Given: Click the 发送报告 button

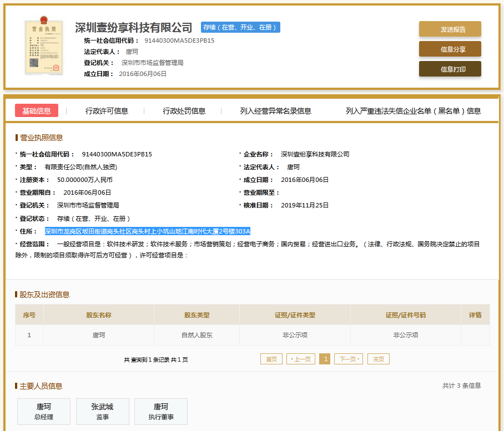Looking at the screenshot, I should (450, 28).
